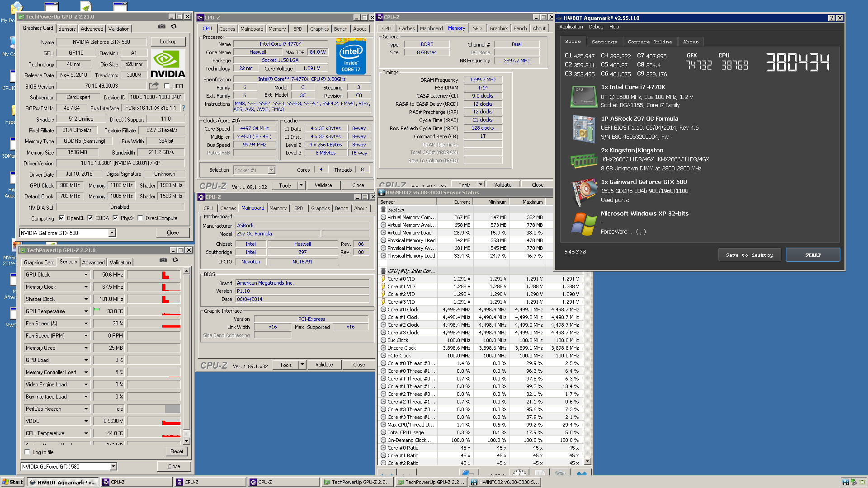Open the Tools dropdown arrow in top-left CPU-Z
The width and height of the screenshot is (868, 488).
point(301,185)
